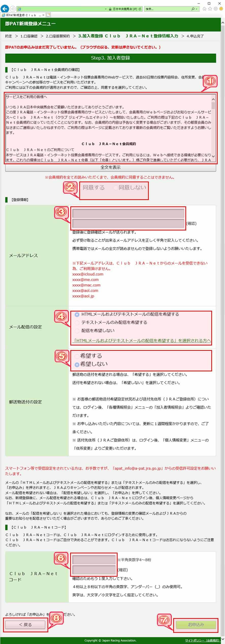This screenshot has height=644, width=225.
Task: Click the browser forward arrow button
Action: (x=13, y=9)
